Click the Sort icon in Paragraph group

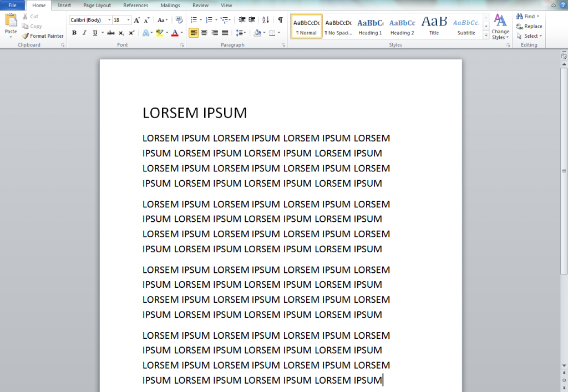coord(265,19)
